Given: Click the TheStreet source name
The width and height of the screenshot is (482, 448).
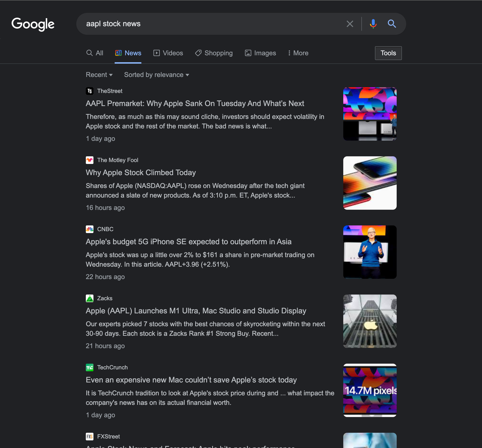Looking at the screenshot, I should (x=110, y=91).
